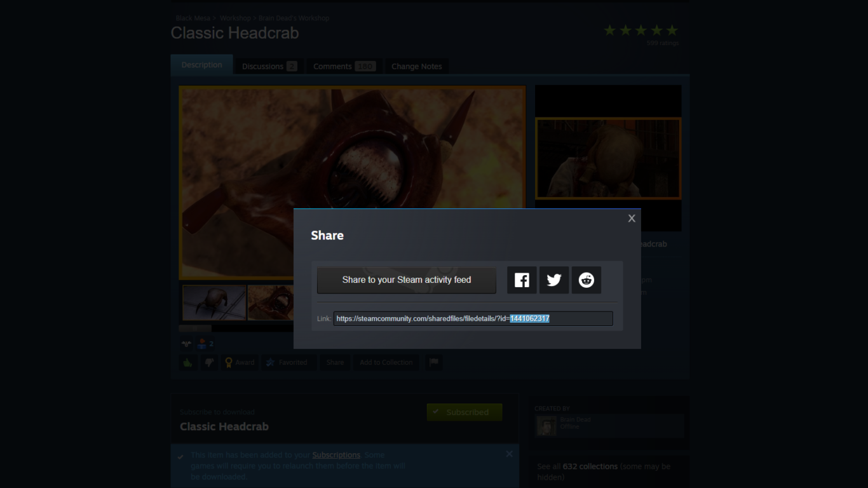Viewport: 868px width, 488px height.
Task: Click the thumbnail strip scrollbar handle
Action: (195, 329)
